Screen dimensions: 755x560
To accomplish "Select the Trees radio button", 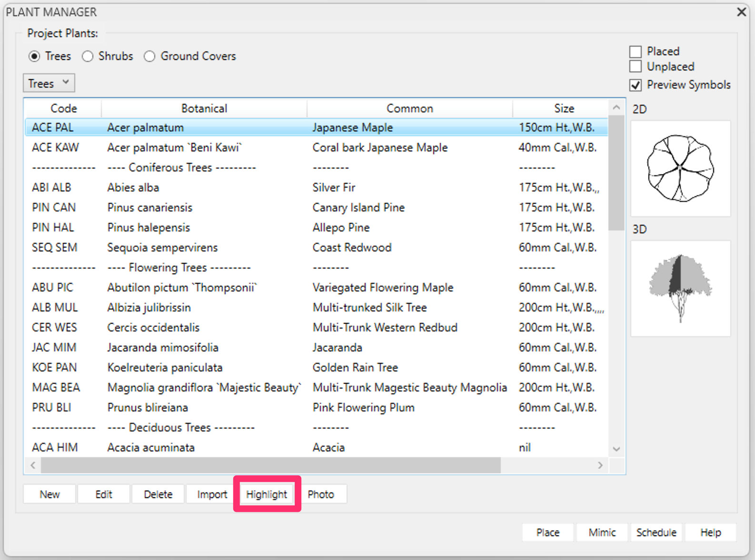I will click(34, 56).
